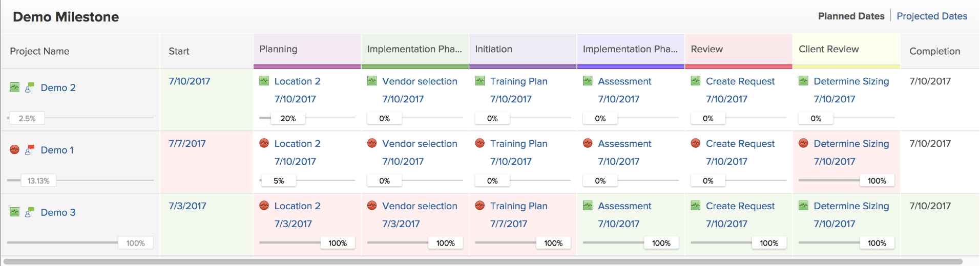Screen dimensions: 980x266
Task: Click the horizontal scrollbar at the bottom
Action: pyautogui.click(x=482, y=261)
